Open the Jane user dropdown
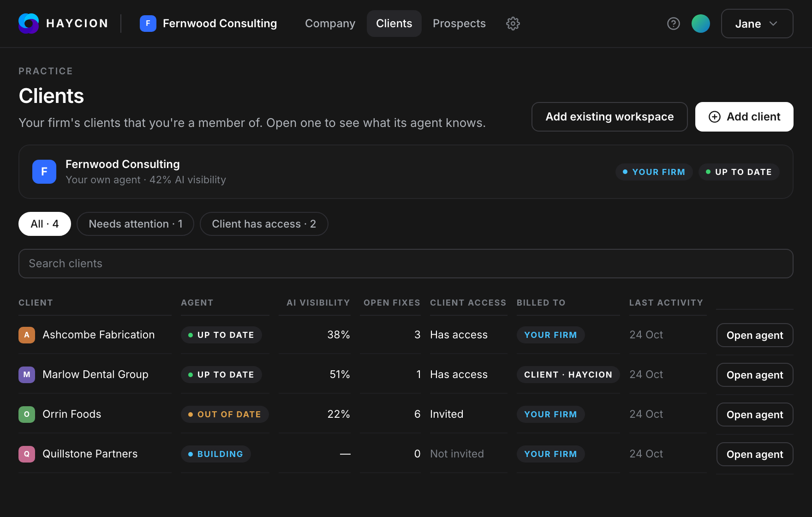Image resolution: width=812 pixels, height=517 pixels. coord(757,24)
